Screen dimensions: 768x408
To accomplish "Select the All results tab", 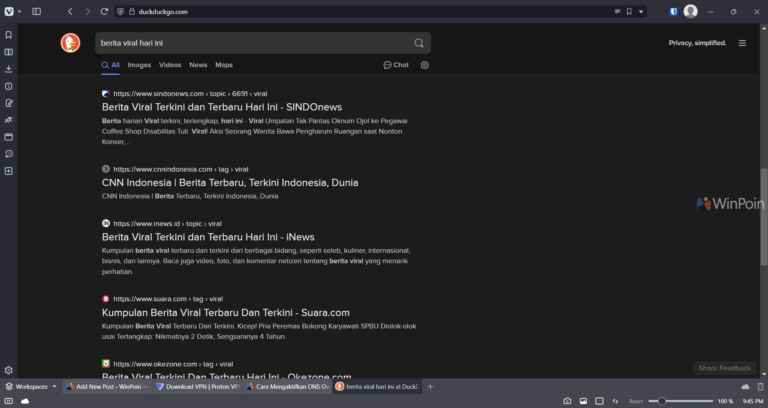I will point(111,65).
